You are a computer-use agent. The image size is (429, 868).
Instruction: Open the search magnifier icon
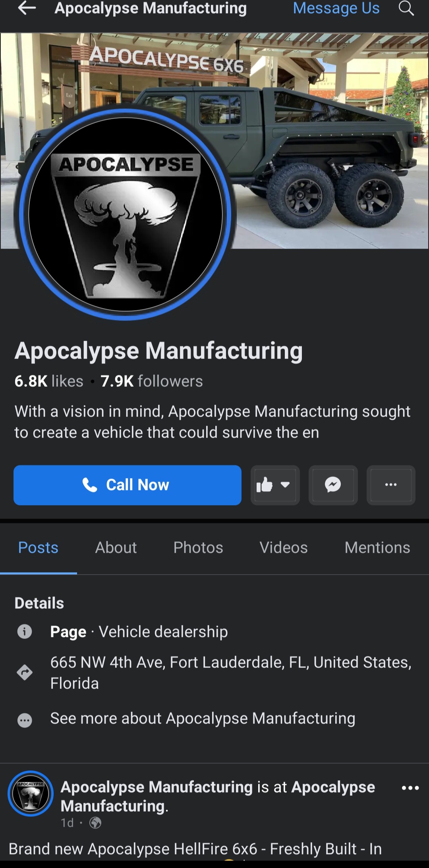point(406,8)
